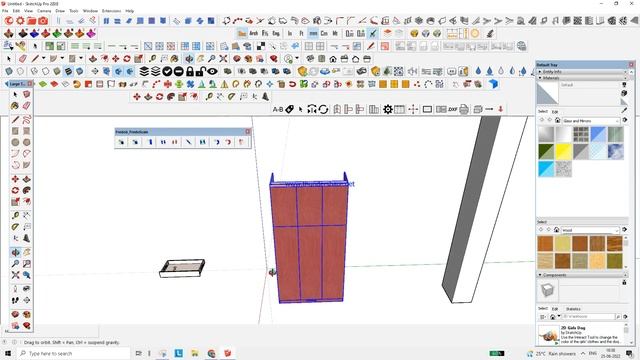
Task: Choose the Freehand tool in left palette
Action: tap(27, 120)
